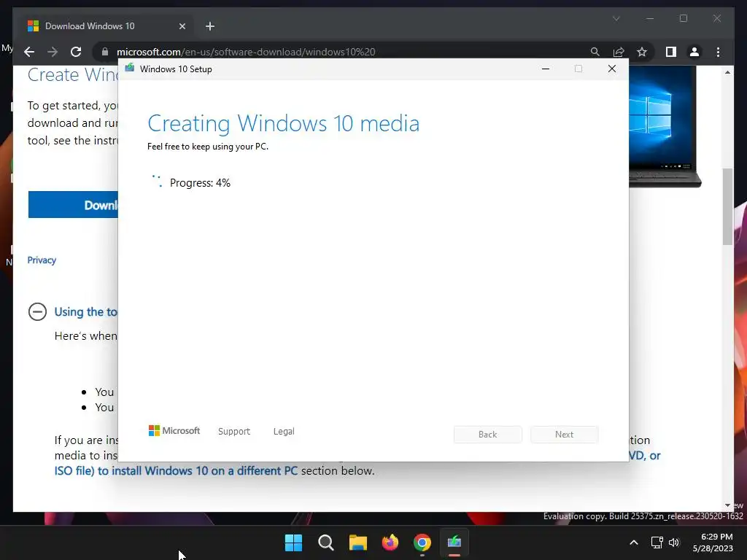Click the ISO file install link text

176,470
